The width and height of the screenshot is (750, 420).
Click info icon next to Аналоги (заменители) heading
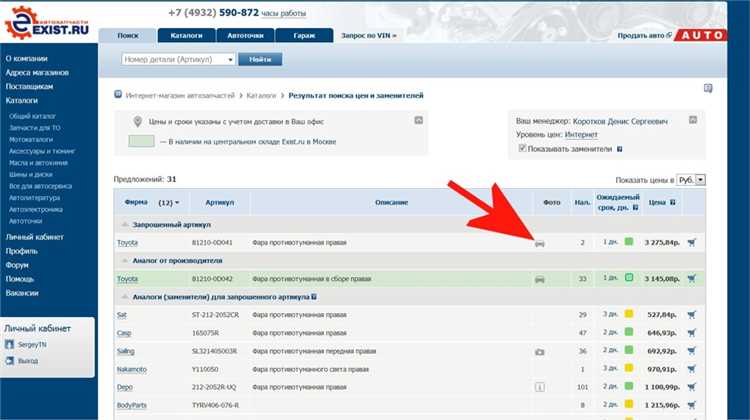(x=314, y=297)
